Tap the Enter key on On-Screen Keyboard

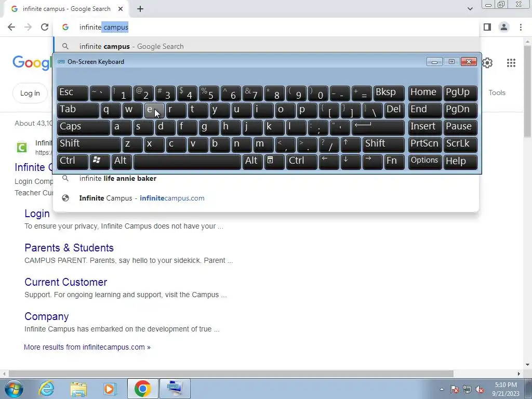pos(378,127)
